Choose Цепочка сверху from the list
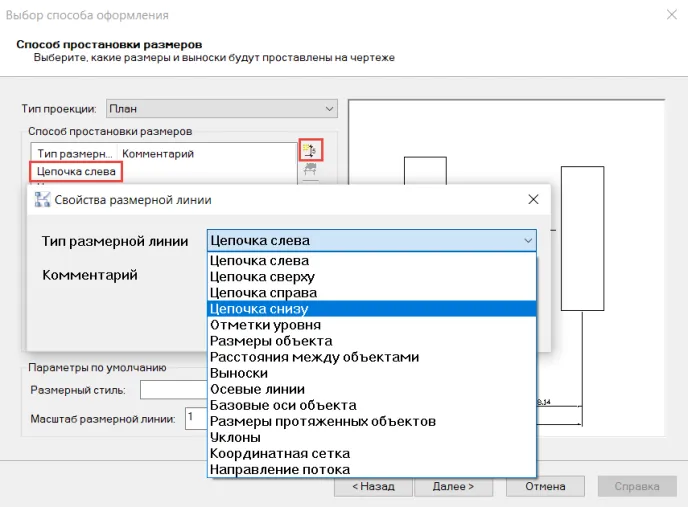Viewport: 688px width, 507px height. click(x=262, y=277)
